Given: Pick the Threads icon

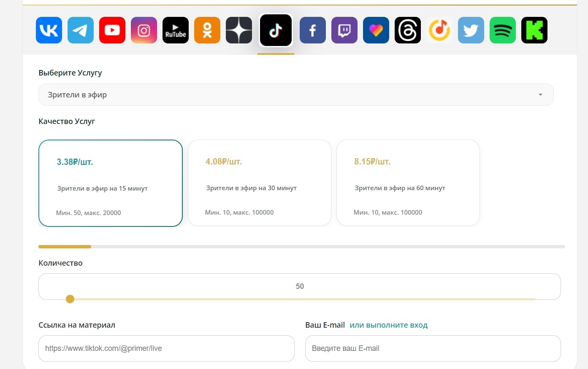Looking at the screenshot, I should (x=408, y=30).
